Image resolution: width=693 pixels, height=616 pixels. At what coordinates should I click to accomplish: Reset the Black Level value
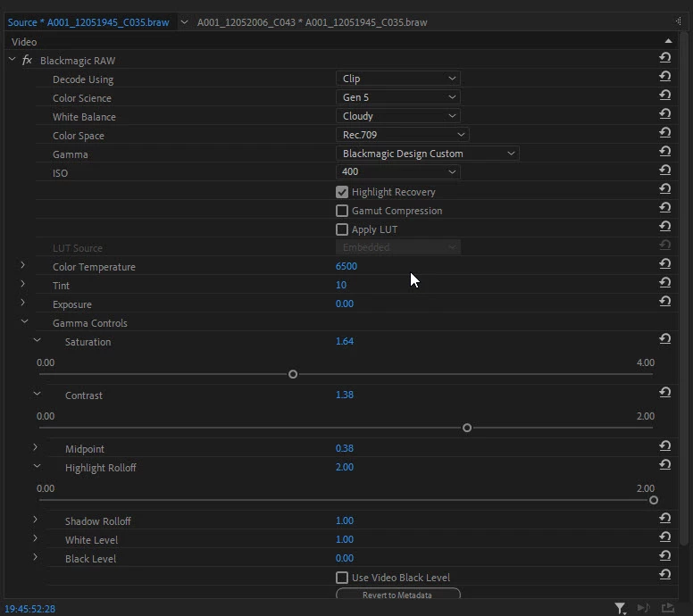[664, 556]
